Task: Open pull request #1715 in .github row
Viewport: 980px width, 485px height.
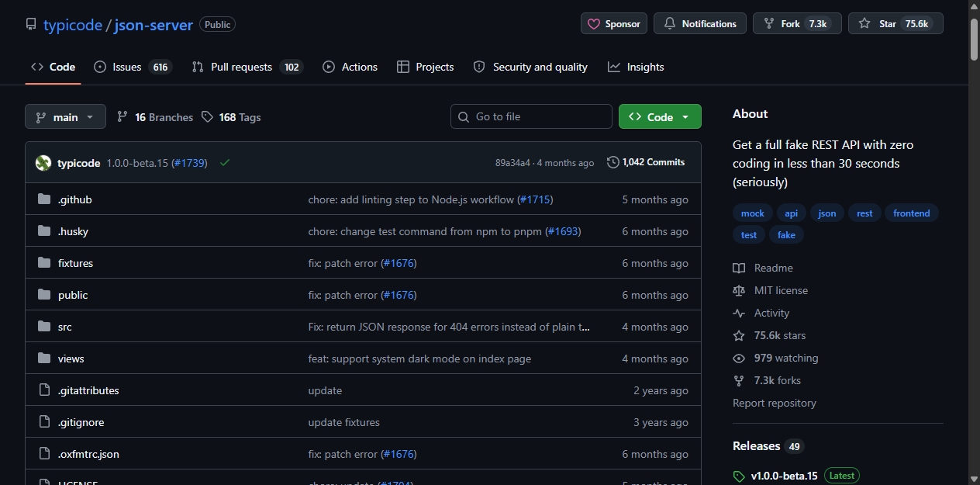Action: (535, 199)
